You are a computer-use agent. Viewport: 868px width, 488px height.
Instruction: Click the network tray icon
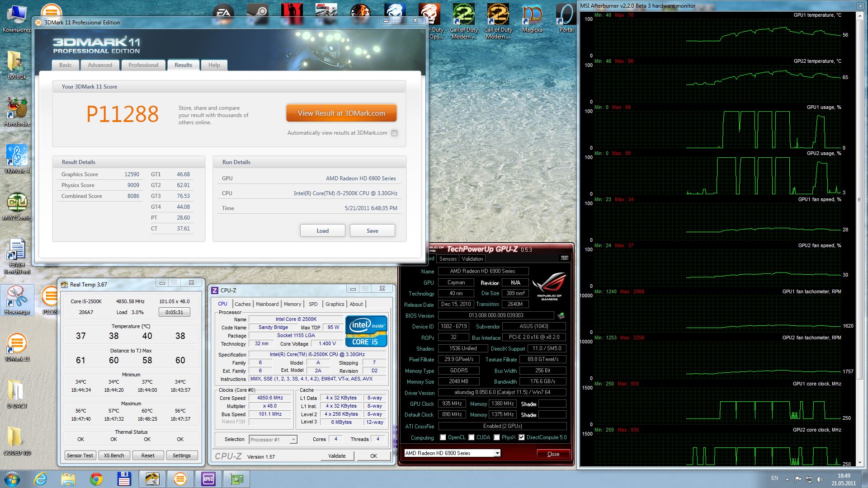(809, 479)
